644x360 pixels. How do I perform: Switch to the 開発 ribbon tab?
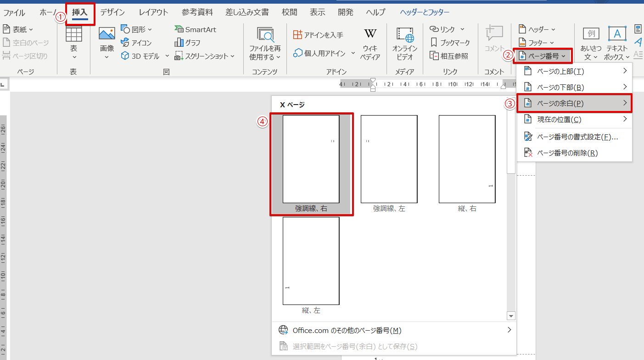click(346, 12)
